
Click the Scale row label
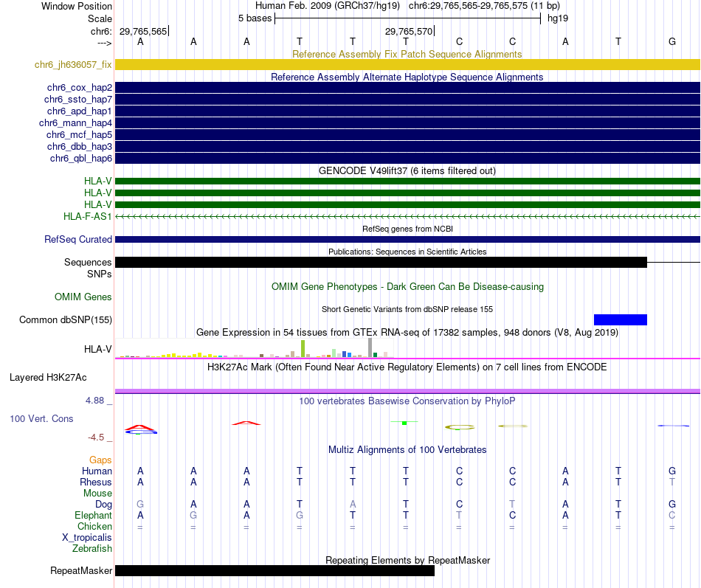pyautogui.click(x=100, y=18)
